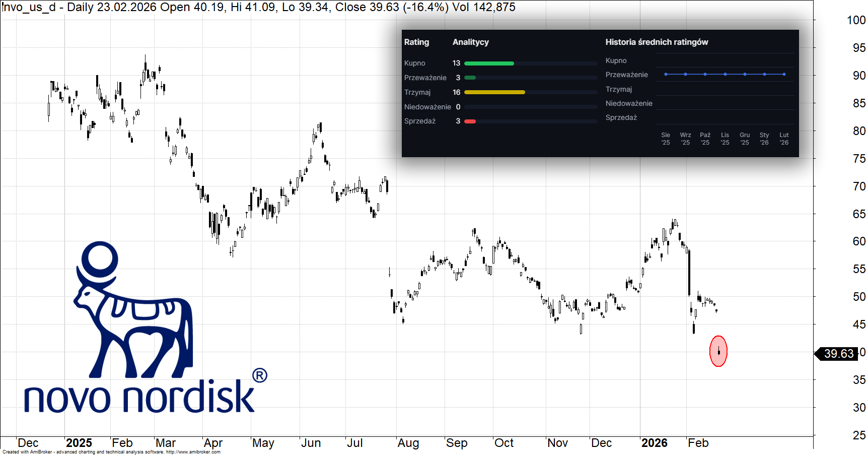Click the green Kupno rating bar
The image size is (868, 455).
point(488,63)
